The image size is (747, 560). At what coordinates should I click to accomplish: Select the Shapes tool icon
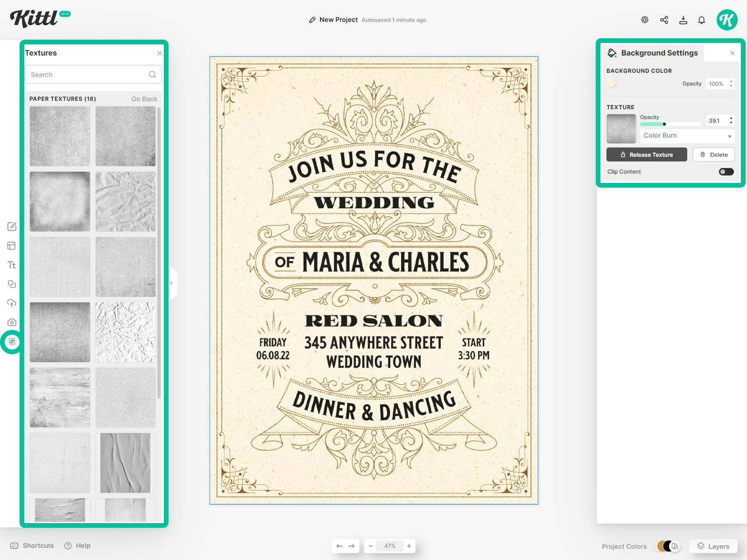pos(12,284)
